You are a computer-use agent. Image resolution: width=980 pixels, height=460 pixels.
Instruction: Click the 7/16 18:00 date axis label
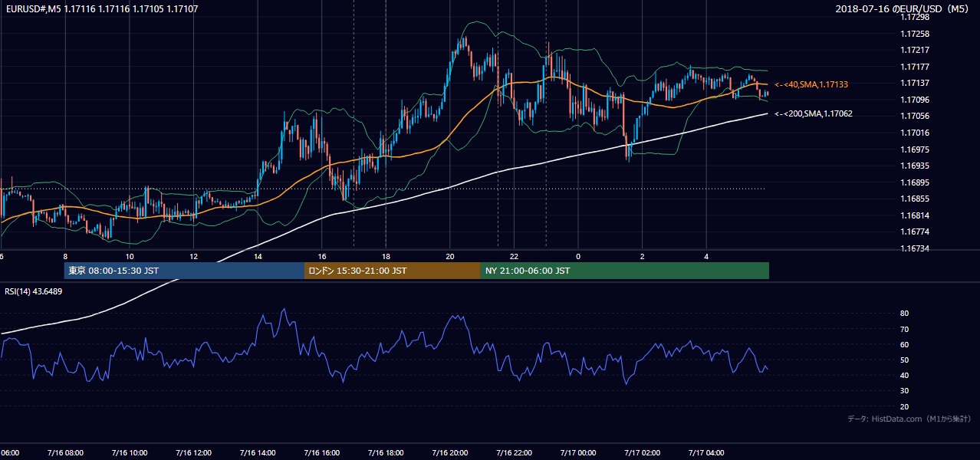tap(386, 453)
